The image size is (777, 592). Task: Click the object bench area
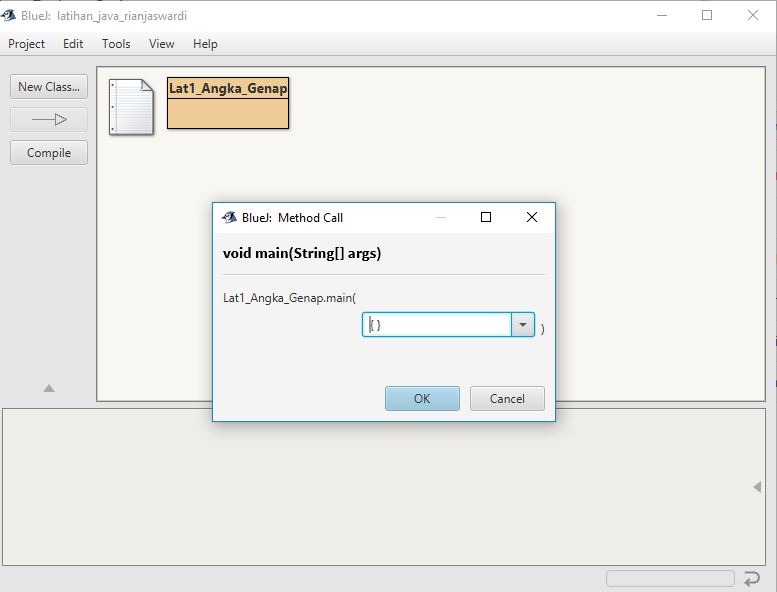(384, 486)
